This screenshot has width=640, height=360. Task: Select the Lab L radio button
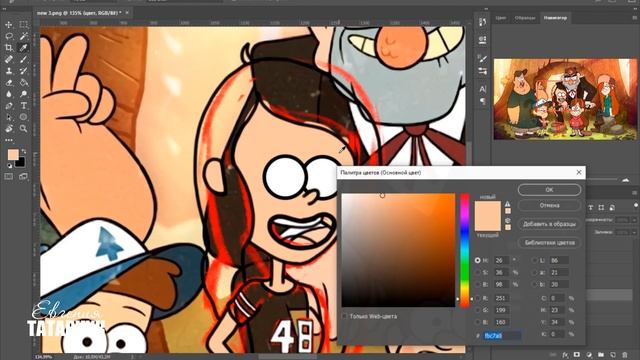pyautogui.click(x=535, y=260)
